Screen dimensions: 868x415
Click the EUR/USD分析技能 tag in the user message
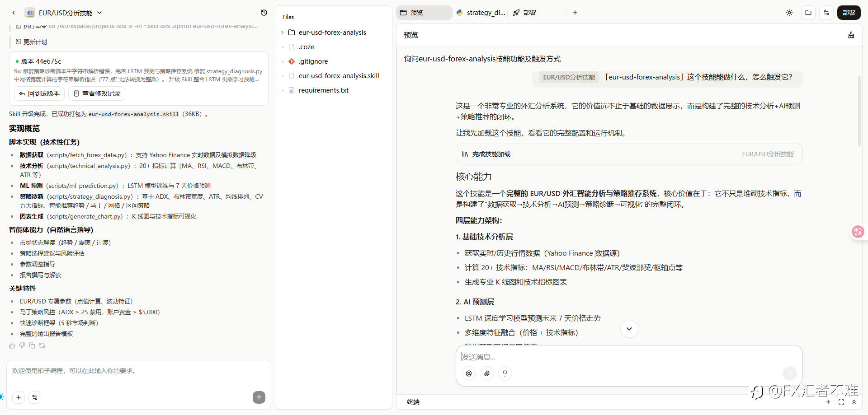point(569,77)
